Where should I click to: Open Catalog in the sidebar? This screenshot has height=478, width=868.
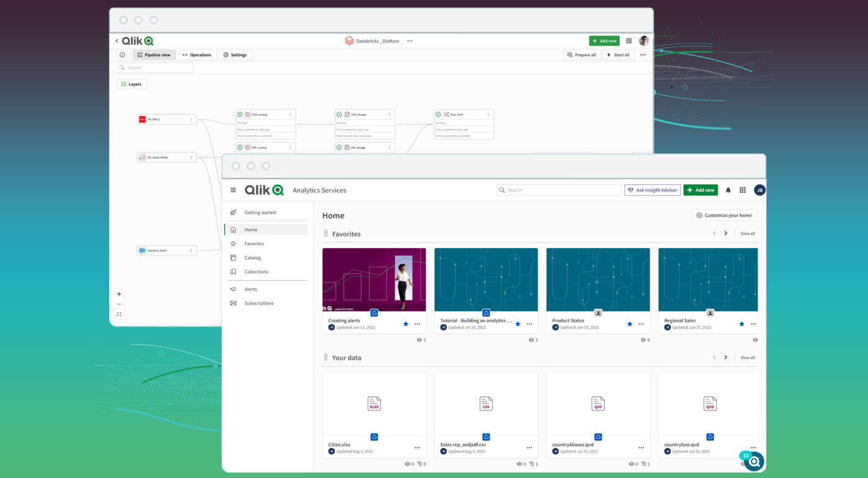[x=252, y=258]
